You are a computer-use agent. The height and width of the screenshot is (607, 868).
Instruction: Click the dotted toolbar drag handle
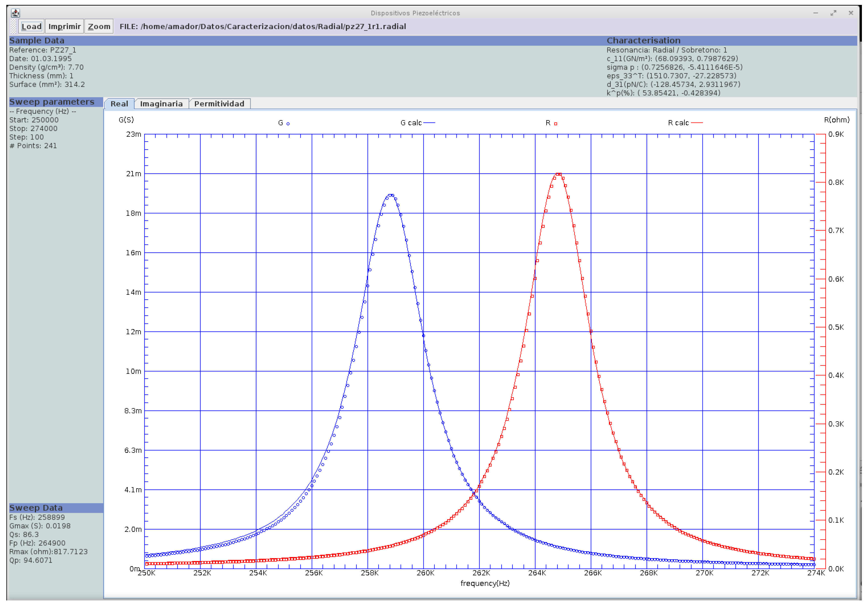tap(14, 26)
